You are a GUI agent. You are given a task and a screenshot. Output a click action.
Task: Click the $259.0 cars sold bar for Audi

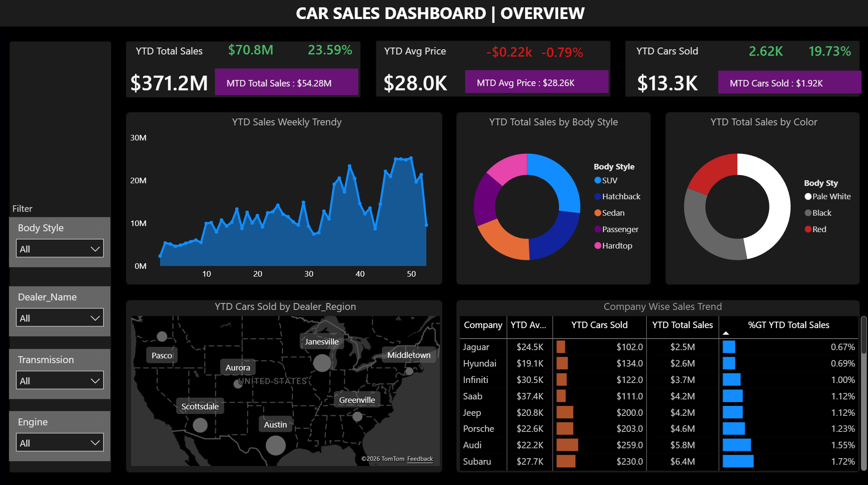567,445
